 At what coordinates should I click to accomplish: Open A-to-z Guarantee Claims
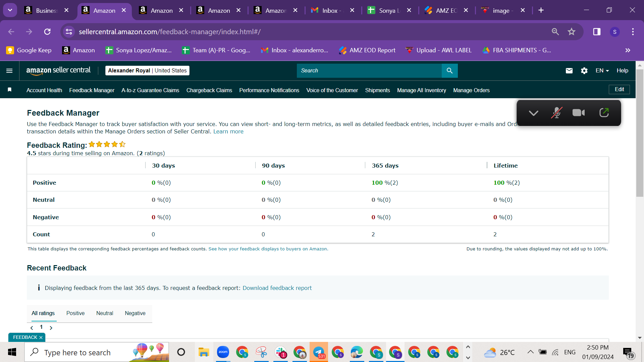(x=150, y=90)
